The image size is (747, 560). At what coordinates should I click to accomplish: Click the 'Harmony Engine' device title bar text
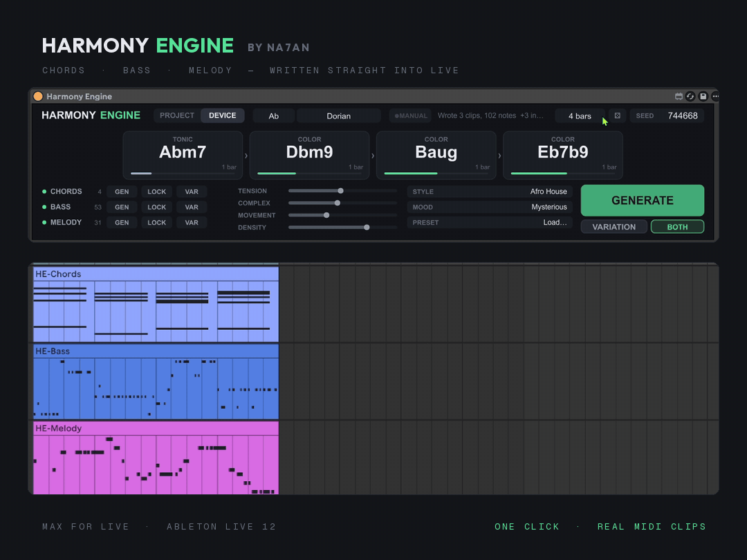click(79, 97)
